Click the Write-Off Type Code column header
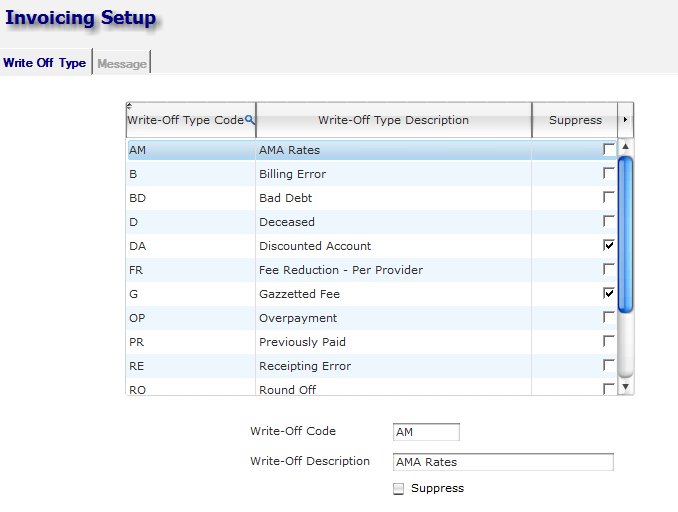The image size is (678, 512). pos(191,120)
